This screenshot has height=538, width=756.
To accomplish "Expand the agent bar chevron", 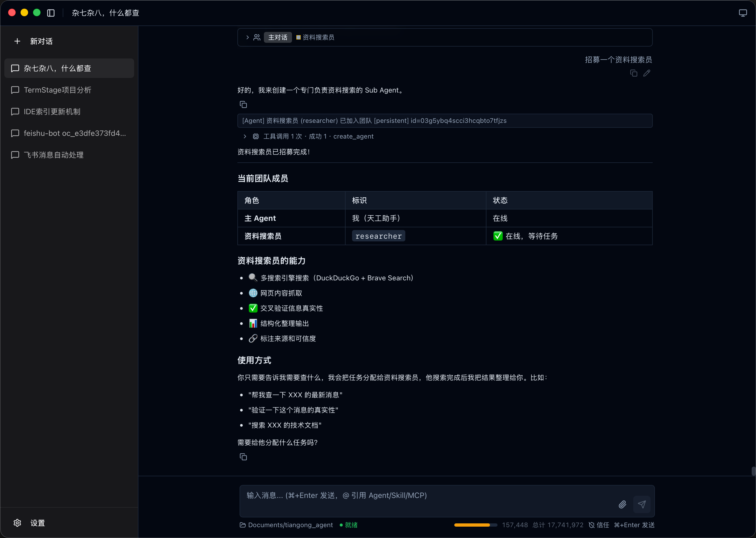I will coord(247,37).
